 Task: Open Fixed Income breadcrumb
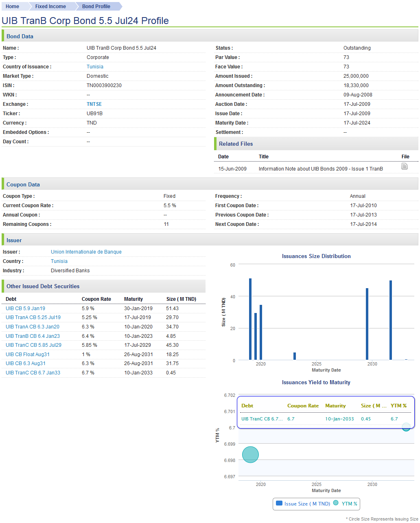coord(50,7)
